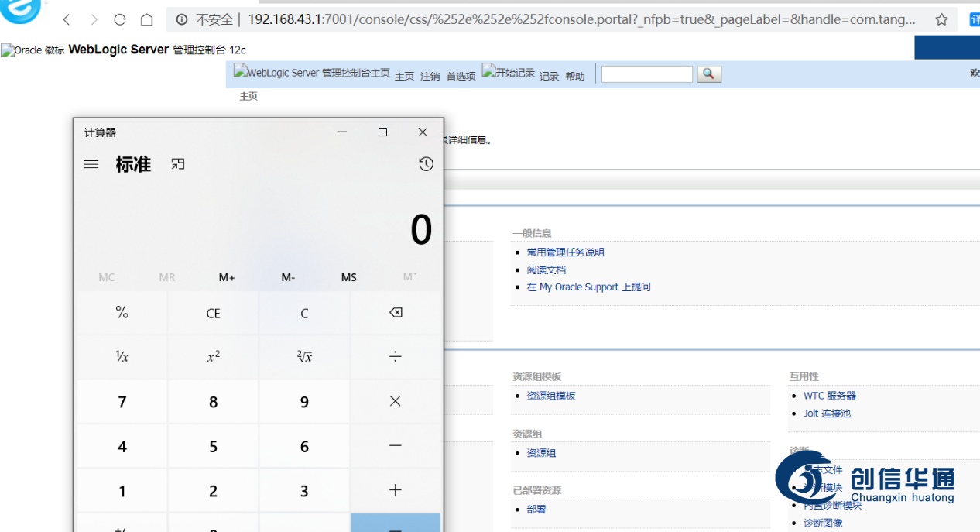Click the console search magnifier button
This screenshot has width=980, height=532.
[709, 74]
